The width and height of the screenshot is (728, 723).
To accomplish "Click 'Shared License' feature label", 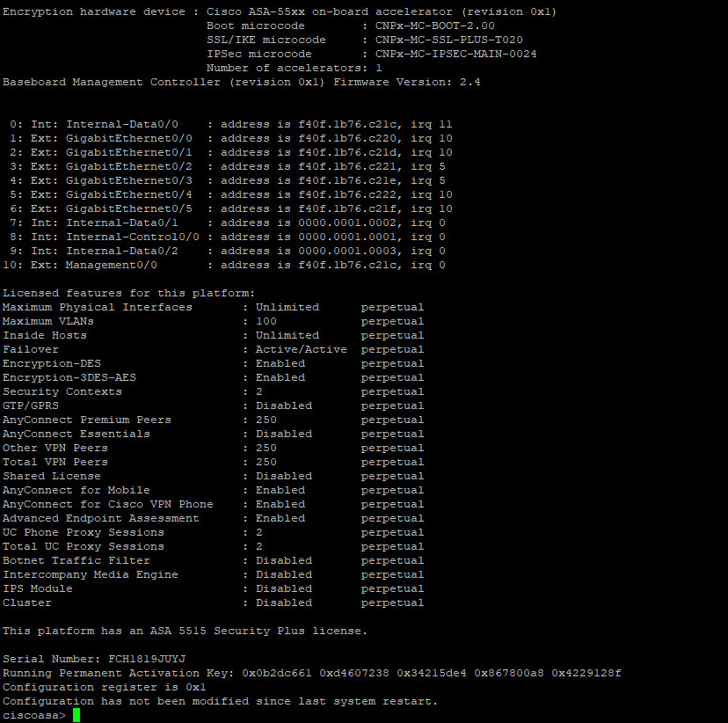I will 52,476.
